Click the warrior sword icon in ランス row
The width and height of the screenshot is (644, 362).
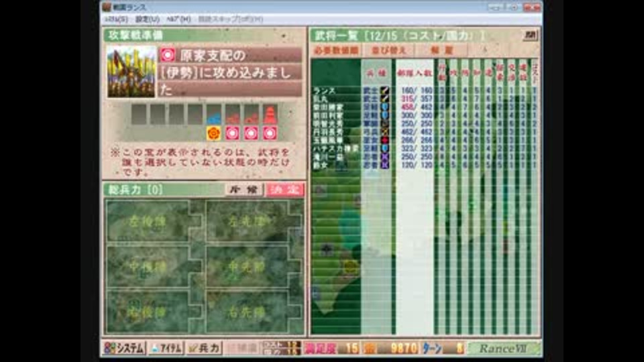pyautogui.click(x=384, y=90)
